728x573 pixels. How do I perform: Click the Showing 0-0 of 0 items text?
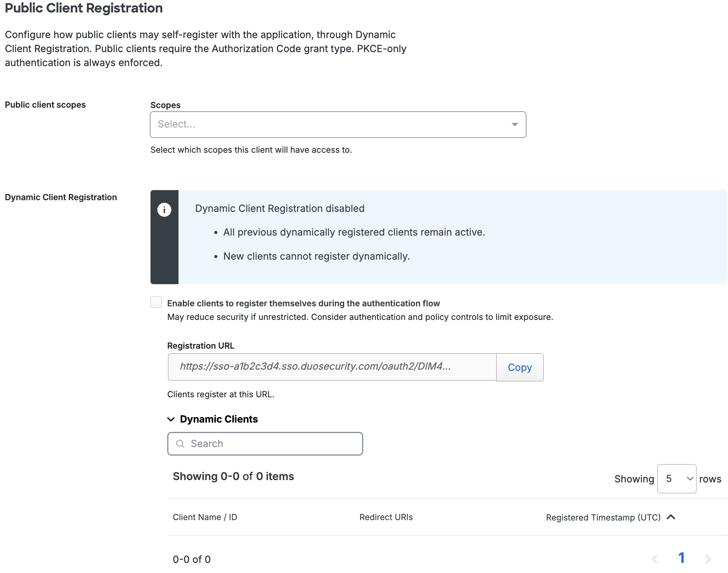click(233, 476)
